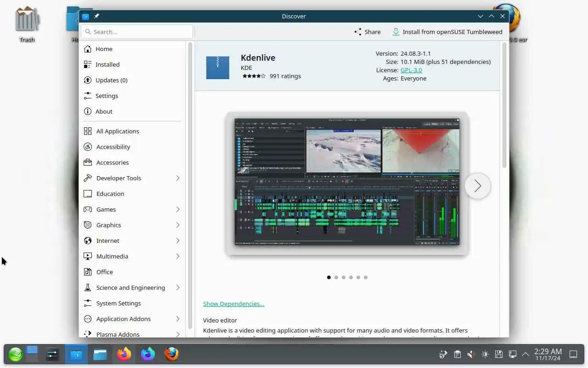588x368 pixels.
Task: Expand the Internet category chevron
Action: coord(178,241)
